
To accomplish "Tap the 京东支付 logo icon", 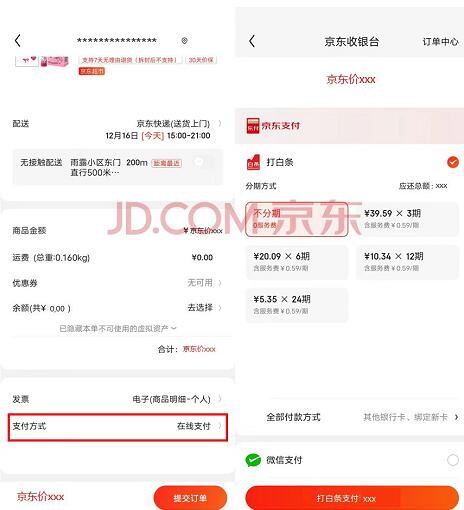I will 253,126.
